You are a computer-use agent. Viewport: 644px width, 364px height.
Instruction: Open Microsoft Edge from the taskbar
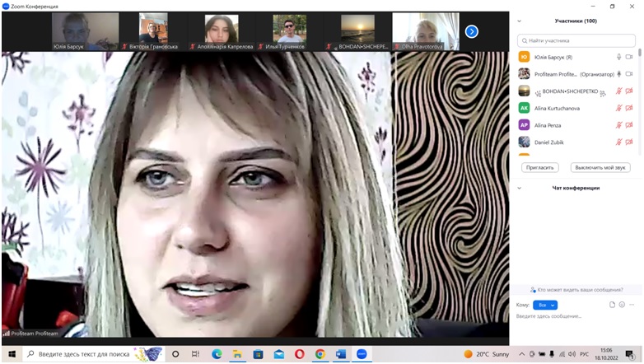coord(217,354)
